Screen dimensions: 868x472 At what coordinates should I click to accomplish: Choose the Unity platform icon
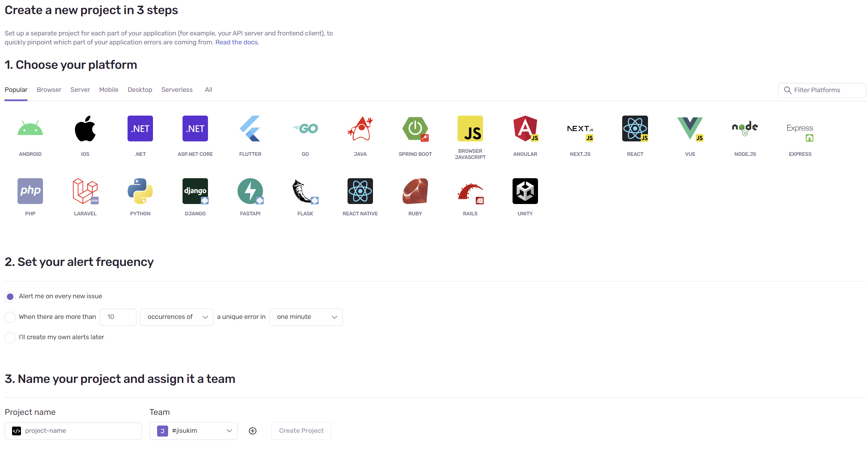(525, 191)
